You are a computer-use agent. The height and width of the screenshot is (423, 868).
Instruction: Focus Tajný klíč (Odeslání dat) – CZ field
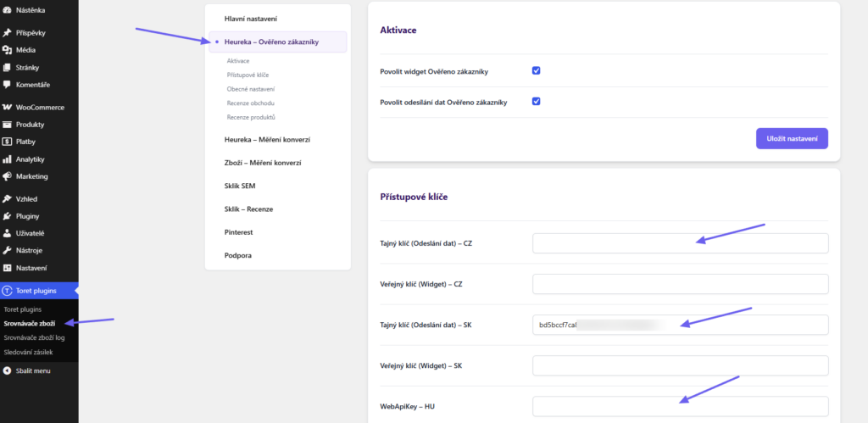coord(681,243)
